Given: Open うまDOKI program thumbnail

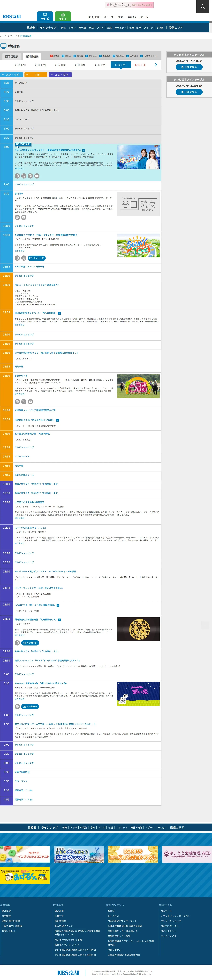Looking at the screenshot, I should coord(138,386).
